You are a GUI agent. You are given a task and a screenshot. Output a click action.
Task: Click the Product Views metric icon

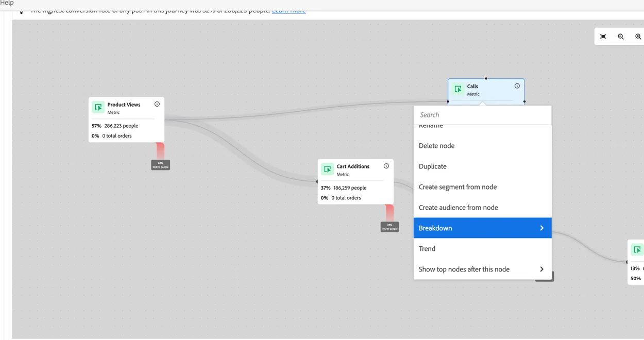(98, 108)
